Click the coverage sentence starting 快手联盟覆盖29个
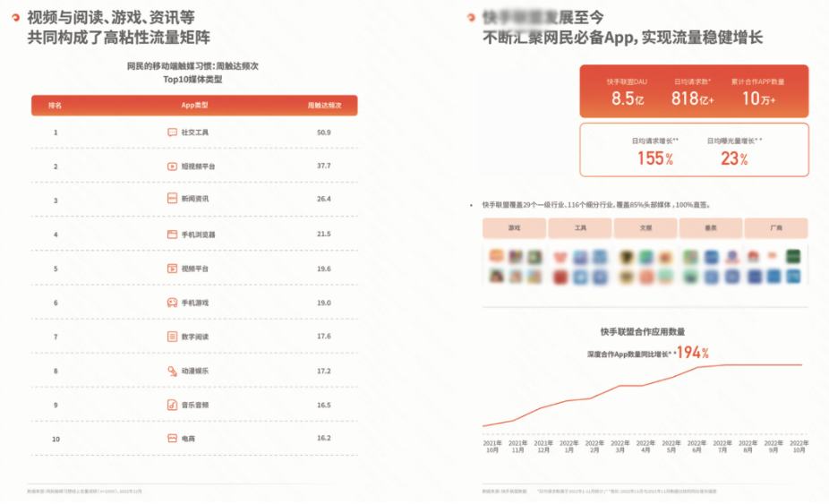The height and width of the screenshot is (504, 829). (596, 205)
